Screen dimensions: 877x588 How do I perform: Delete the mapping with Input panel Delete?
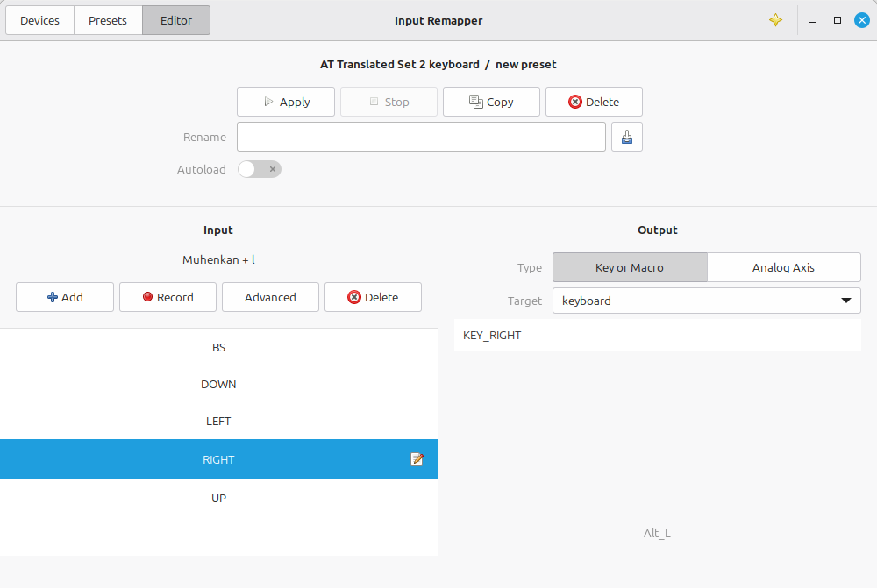coord(373,297)
